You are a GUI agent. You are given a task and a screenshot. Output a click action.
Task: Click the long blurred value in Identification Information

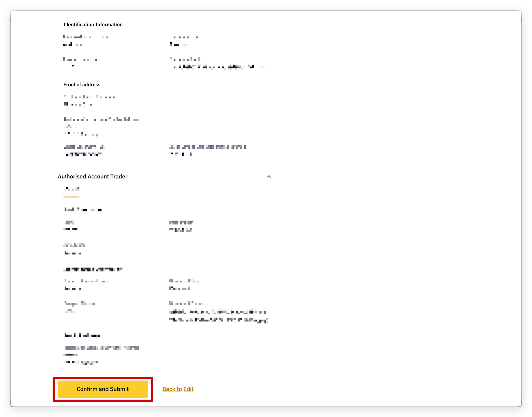click(x=218, y=67)
